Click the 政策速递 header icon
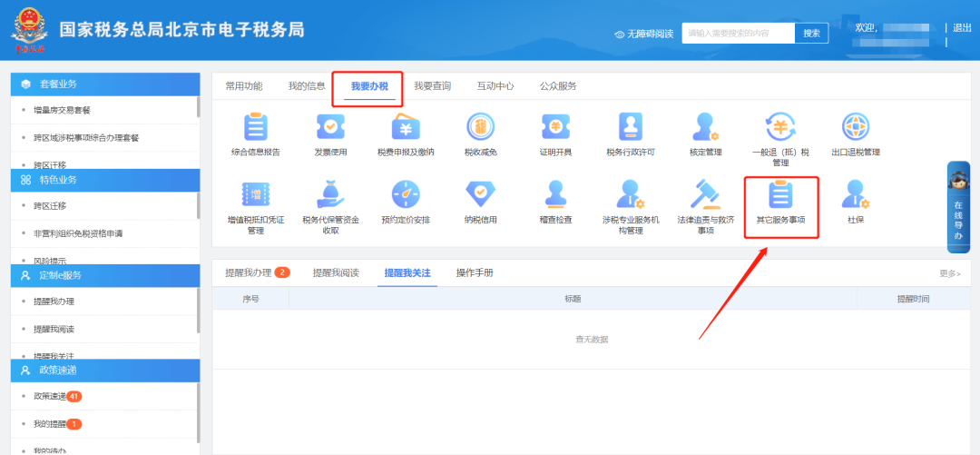Screen dimensions: 980x455 point(25,370)
